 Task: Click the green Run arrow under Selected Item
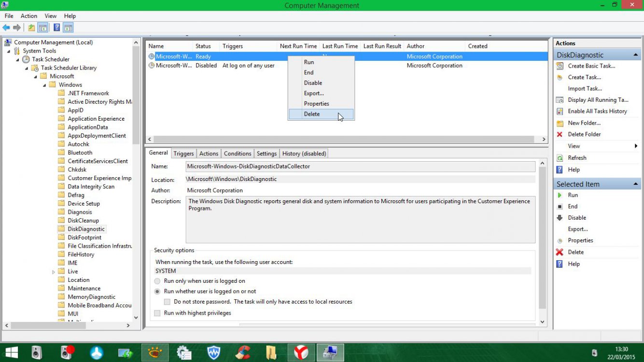[x=560, y=195]
